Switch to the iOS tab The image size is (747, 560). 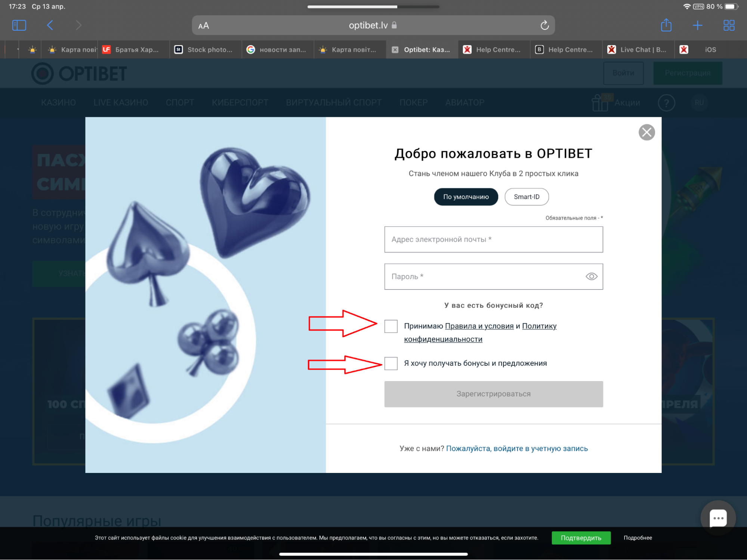point(710,50)
